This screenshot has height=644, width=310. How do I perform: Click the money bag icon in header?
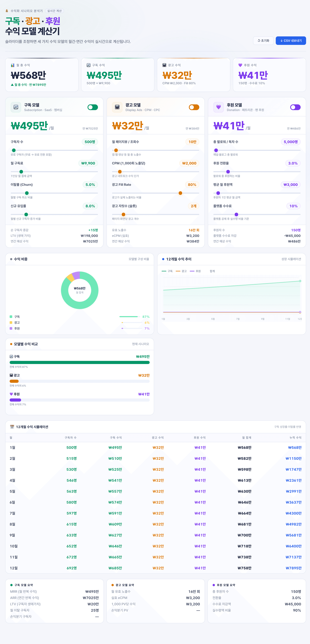click(x=7, y=11)
